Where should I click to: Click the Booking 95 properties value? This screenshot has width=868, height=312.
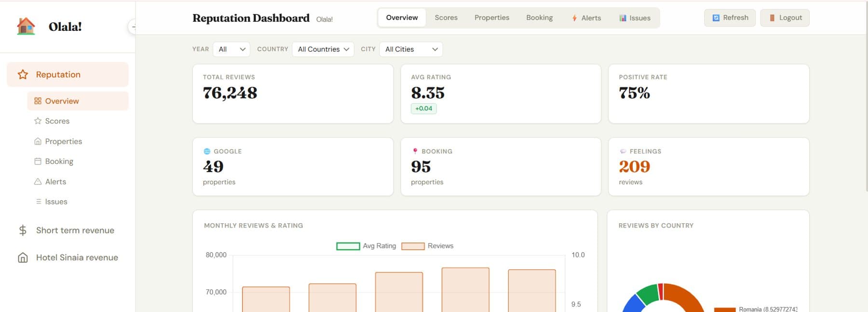420,166
